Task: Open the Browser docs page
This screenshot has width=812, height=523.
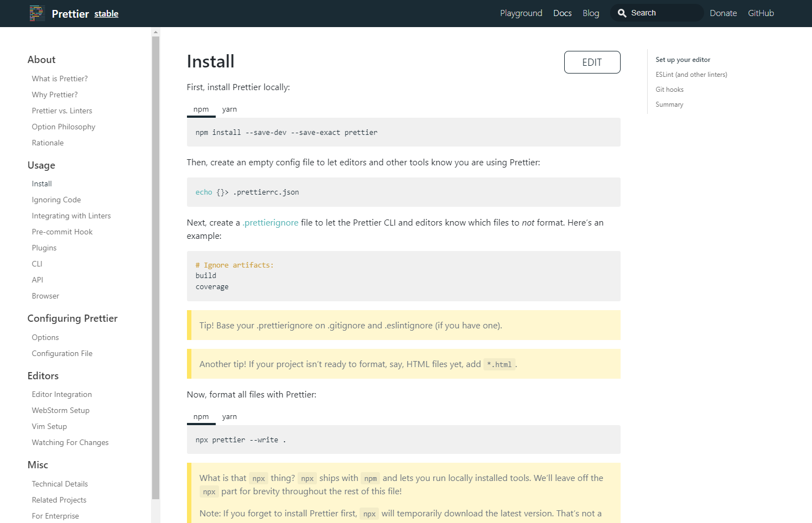Action: click(45, 296)
